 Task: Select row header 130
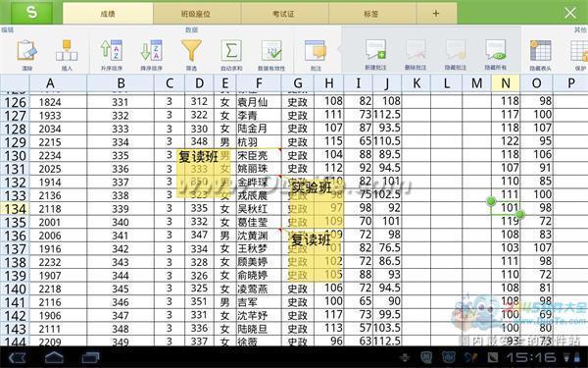[15, 155]
